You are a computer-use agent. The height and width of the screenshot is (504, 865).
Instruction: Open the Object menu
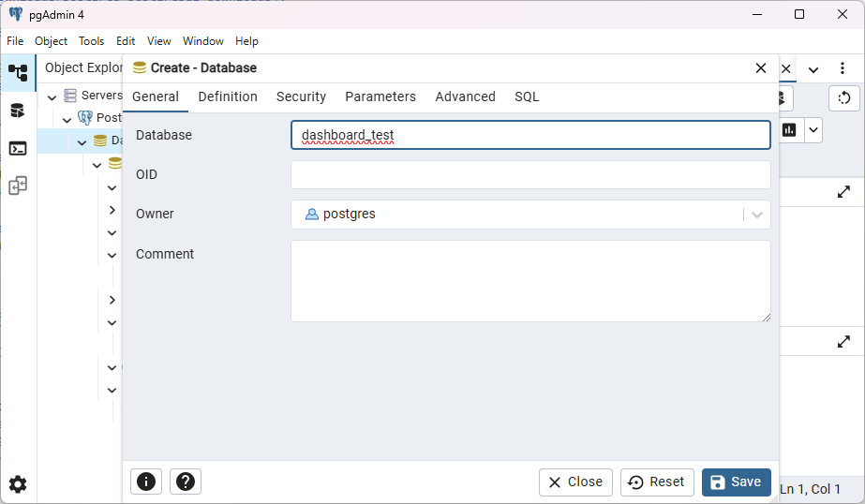51,41
